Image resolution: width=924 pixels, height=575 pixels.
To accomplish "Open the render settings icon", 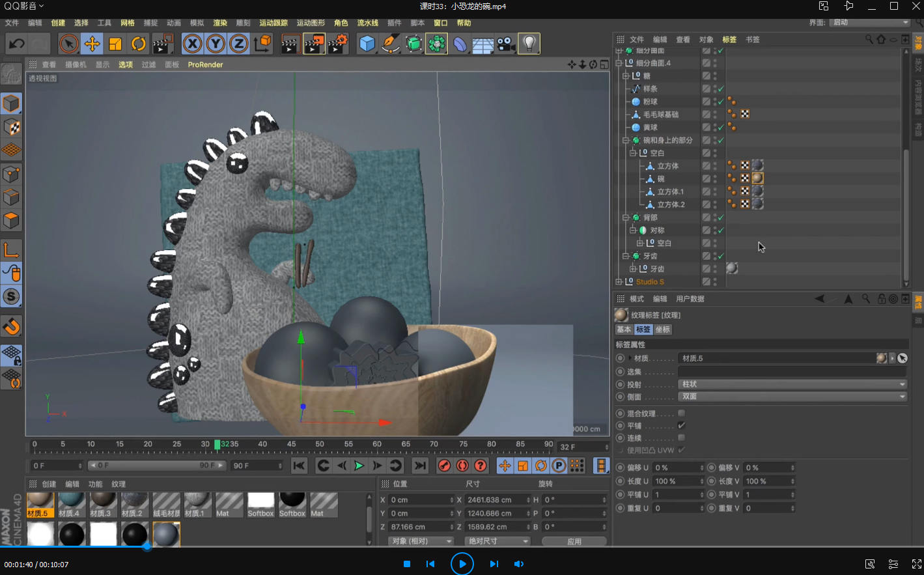I will click(337, 44).
